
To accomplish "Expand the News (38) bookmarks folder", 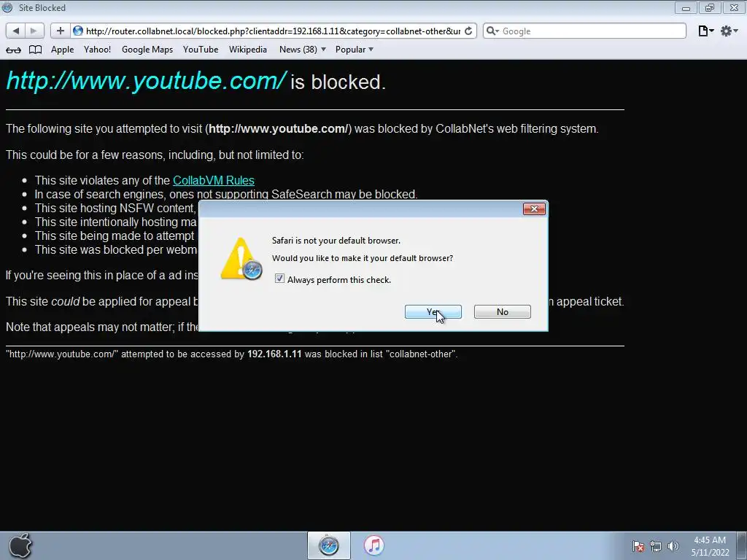I will [x=303, y=50].
